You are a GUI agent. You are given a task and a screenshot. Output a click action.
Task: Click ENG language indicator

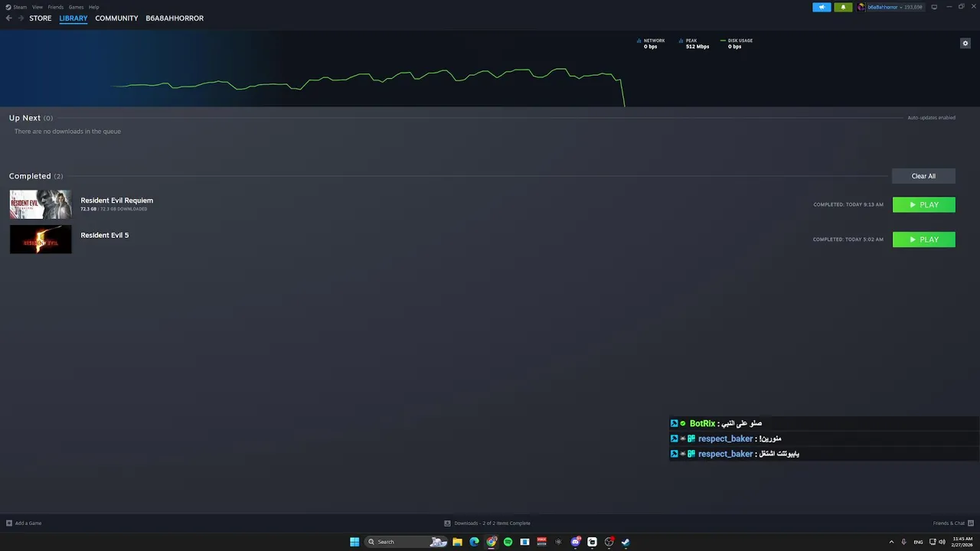pyautogui.click(x=918, y=542)
